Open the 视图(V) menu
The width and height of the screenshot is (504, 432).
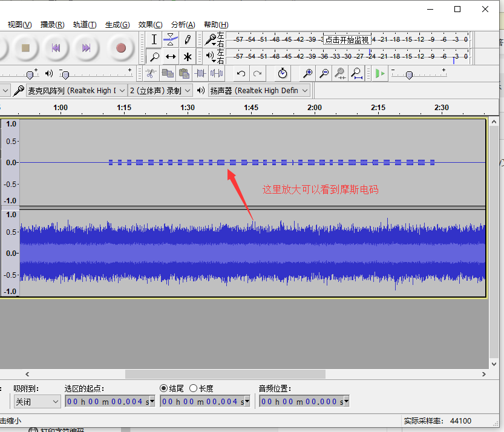pos(19,24)
